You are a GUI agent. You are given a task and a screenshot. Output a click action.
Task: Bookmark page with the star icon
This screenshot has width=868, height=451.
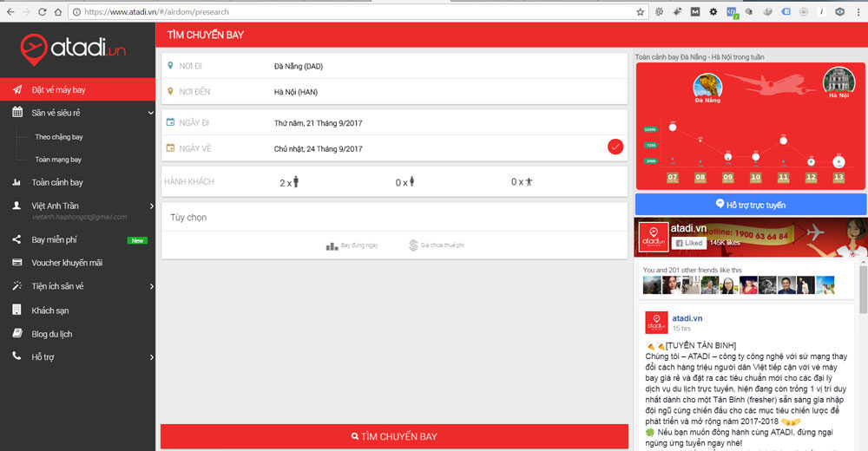click(x=641, y=12)
